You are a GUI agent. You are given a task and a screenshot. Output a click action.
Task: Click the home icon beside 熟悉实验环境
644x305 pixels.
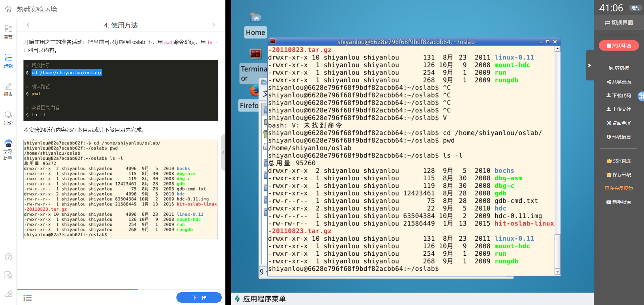[8, 9]
